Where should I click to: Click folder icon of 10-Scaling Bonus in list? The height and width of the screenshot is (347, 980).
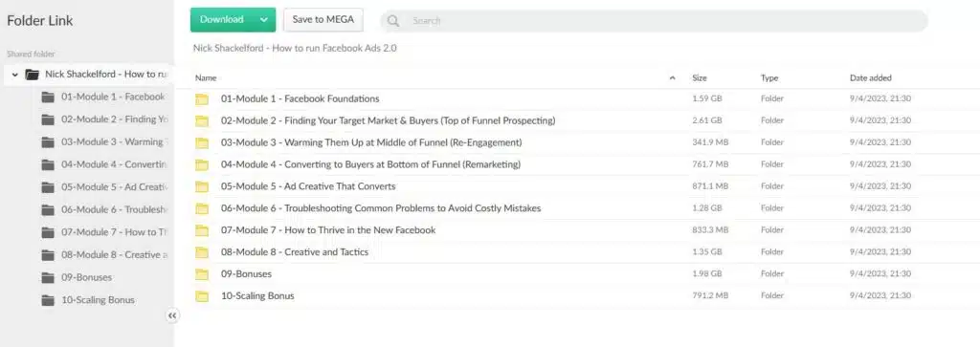202,295
